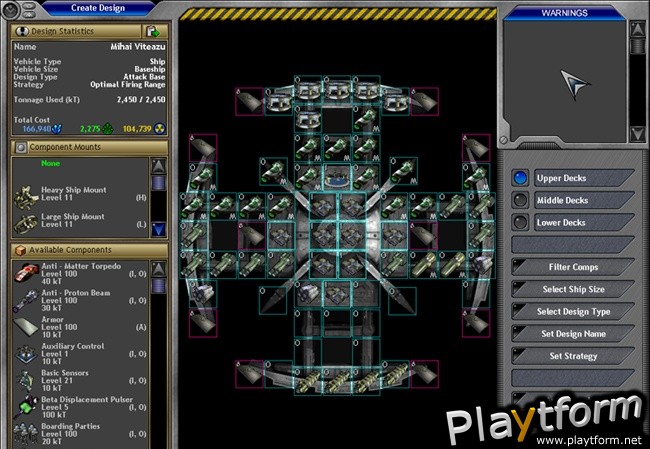Click the export design icon beside Design Statistics
The height and width of the screenshot is (449, 650).
[153, 31]
